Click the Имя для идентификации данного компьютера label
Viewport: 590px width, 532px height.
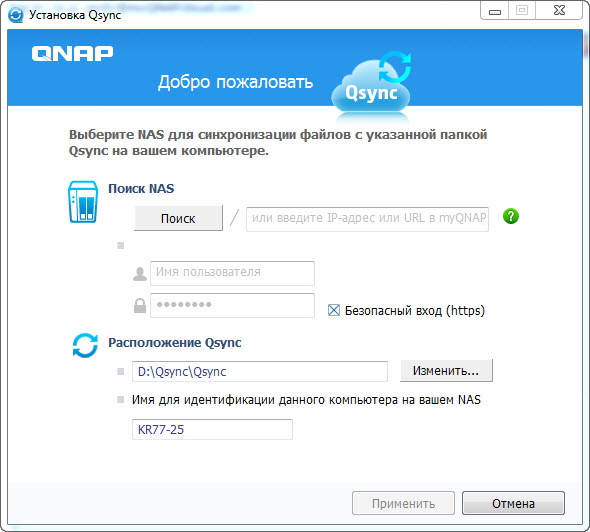pyautogui.click(x=306, y=400)
